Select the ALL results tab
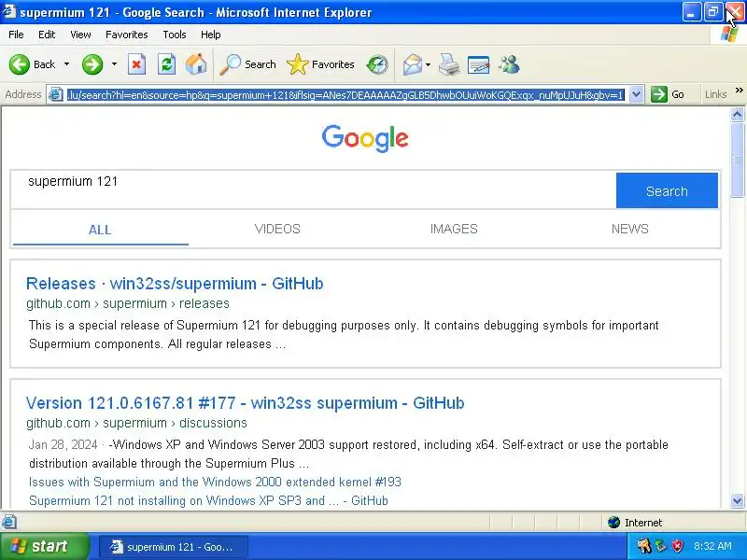This screenshot has width=747, height=560. [x=100, y=230]
